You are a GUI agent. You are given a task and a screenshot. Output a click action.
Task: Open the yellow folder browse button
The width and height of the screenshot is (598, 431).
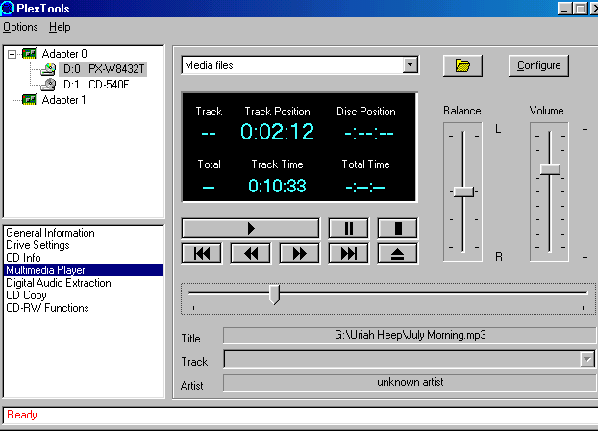pyautogui.click(x=463, y=66)
